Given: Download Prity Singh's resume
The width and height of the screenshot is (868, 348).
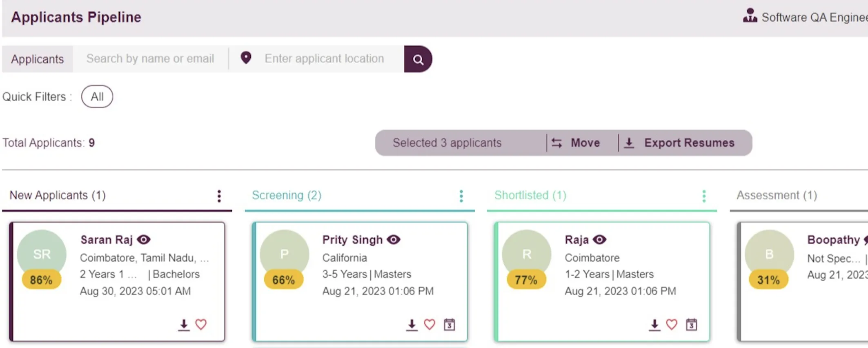Looking at the screenshot, I should pyautogui.click(x=412, y=325).
